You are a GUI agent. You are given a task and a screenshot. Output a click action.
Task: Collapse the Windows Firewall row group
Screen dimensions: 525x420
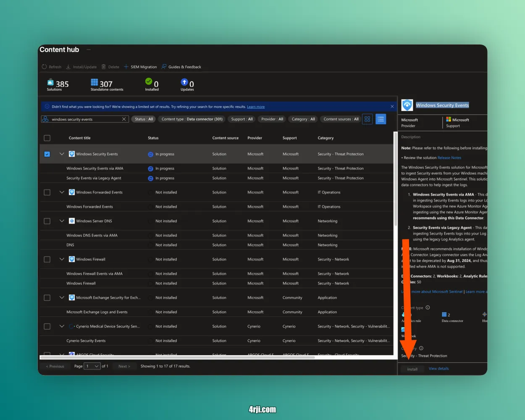[62, 260]
